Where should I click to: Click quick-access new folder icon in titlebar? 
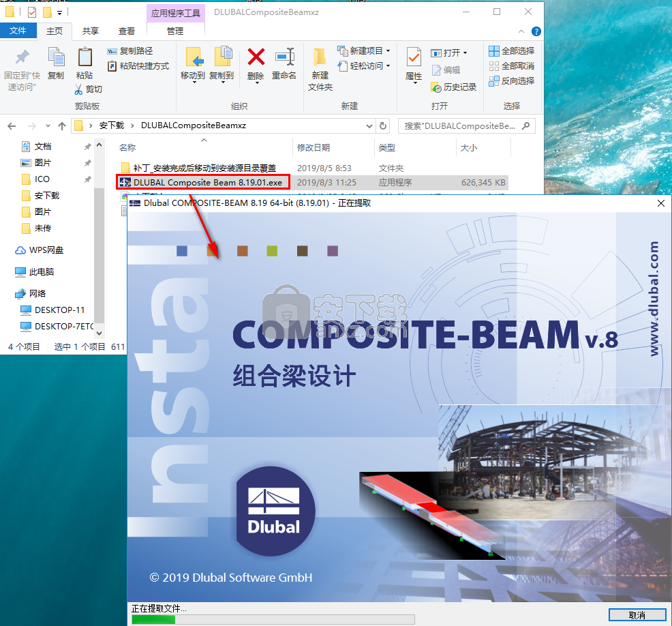pyautogui.click(x=47, y=12)
